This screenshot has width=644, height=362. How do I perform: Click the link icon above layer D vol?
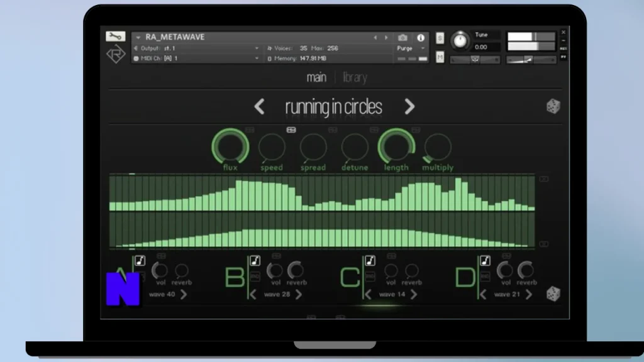pyautogui.click(x=506, y=256)
